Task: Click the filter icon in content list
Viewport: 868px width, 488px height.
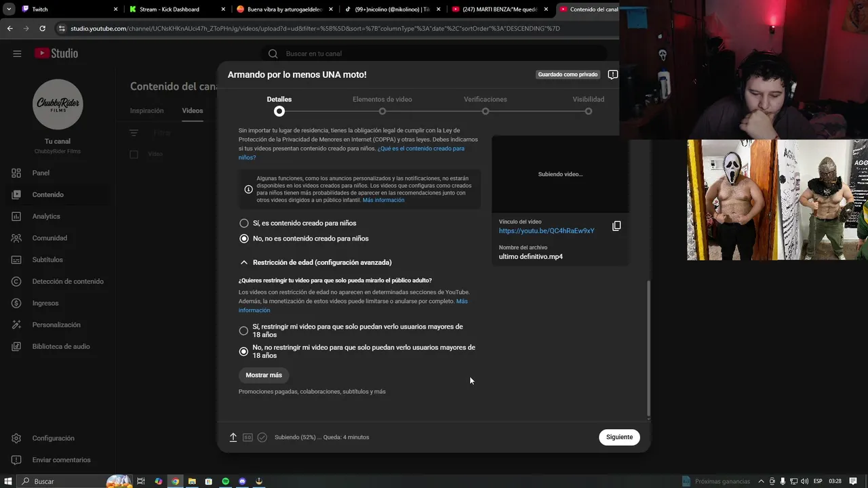Action: (134, 133)
